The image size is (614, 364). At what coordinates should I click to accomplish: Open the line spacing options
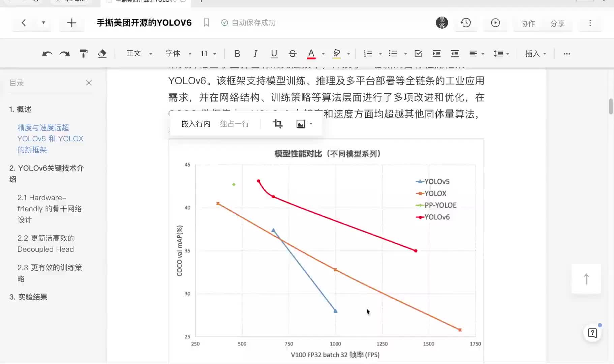click(501, 54)
